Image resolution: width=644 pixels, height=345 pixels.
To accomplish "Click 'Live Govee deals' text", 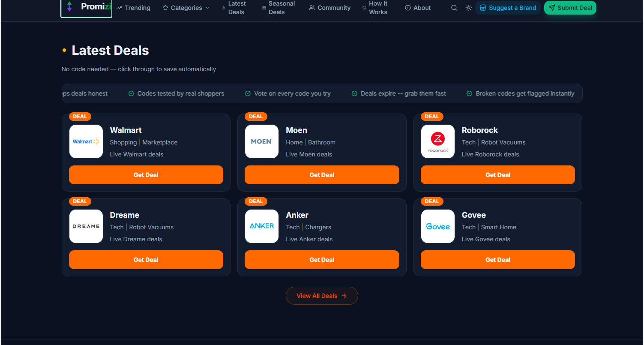I will tap(486, 239).
